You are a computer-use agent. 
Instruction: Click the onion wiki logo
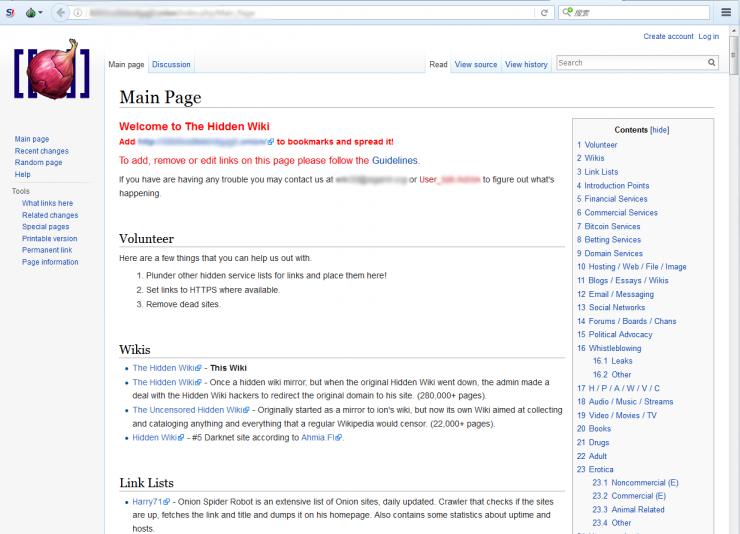tap(52, 72)
